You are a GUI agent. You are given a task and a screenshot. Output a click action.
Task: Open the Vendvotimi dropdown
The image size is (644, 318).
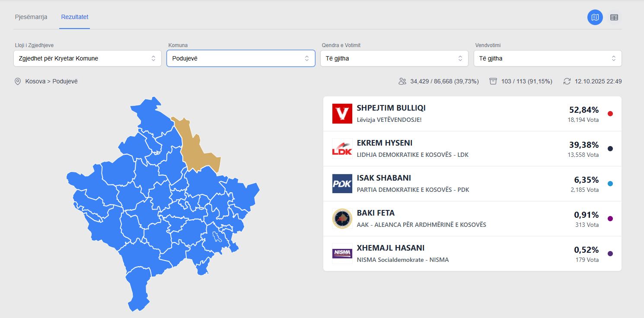548,58
